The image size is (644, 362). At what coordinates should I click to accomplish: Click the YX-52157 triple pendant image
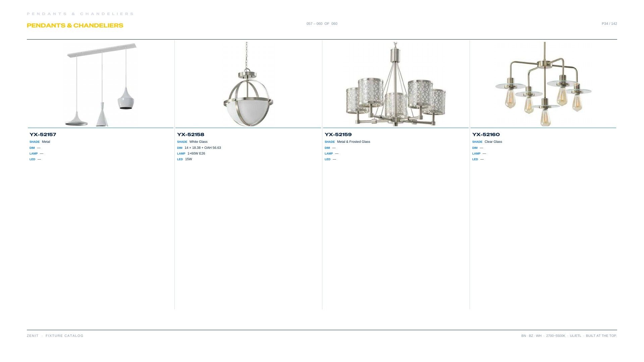[101, 84]
